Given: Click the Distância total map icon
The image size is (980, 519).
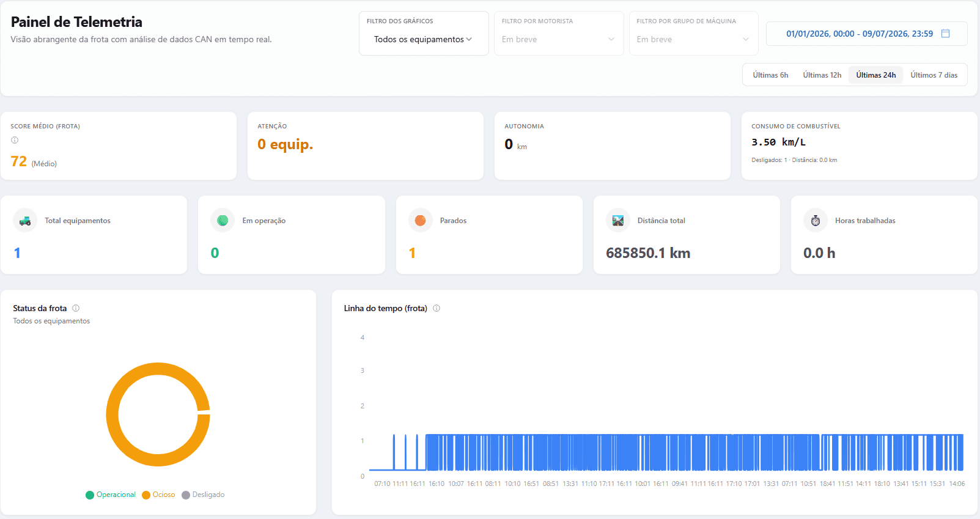Looking at the screenshot, I should click(x=618, y=221).
